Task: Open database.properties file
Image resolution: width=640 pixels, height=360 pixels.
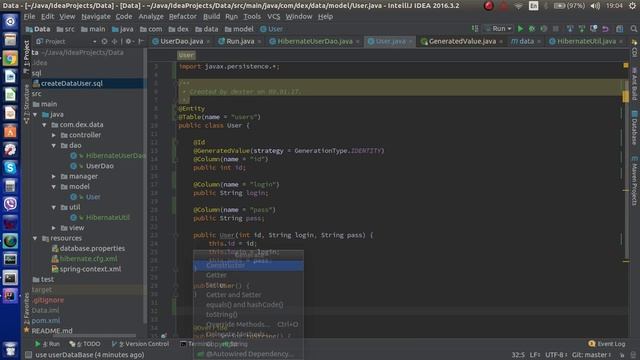Action: click(x=89, y=249)
